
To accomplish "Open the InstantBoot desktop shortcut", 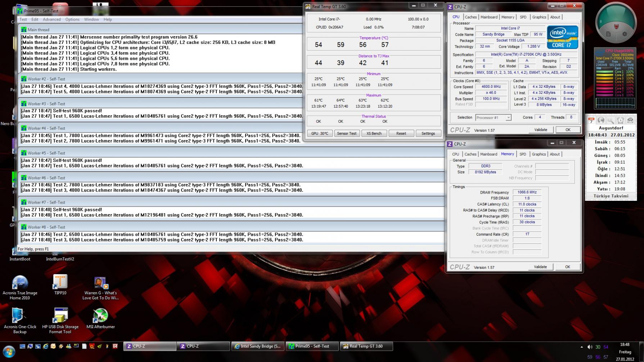I will coord(20,259).
